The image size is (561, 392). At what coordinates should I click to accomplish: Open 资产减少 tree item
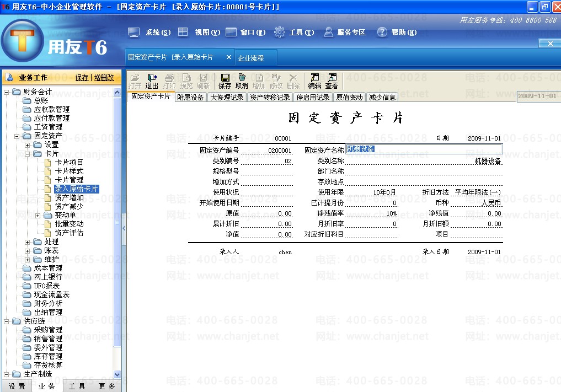(69, 206)
